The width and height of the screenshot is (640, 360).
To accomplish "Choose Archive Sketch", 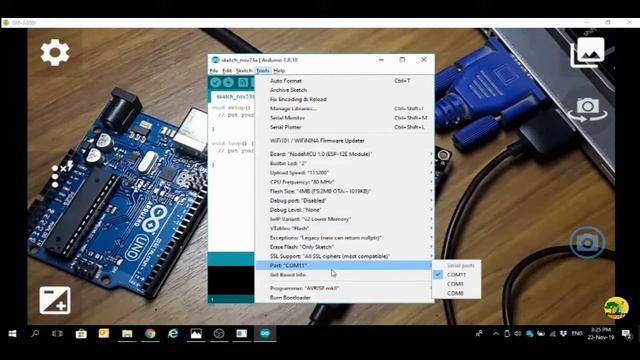I will pos(344,90).
